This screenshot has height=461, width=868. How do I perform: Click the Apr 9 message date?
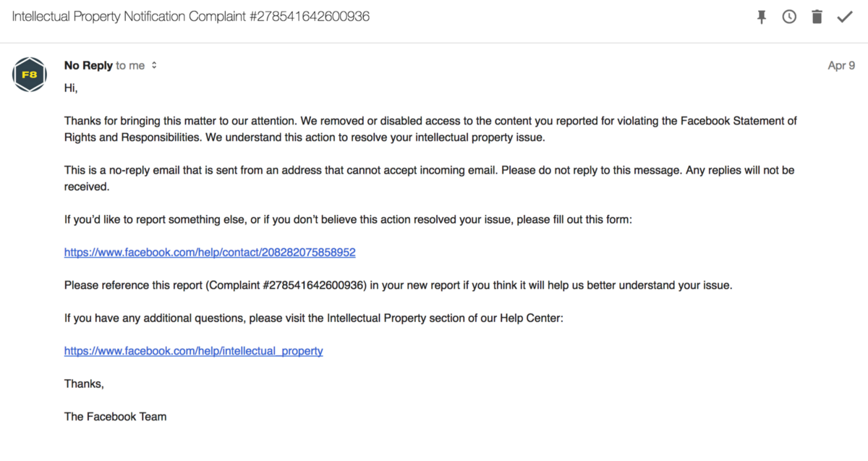point(841,65)
